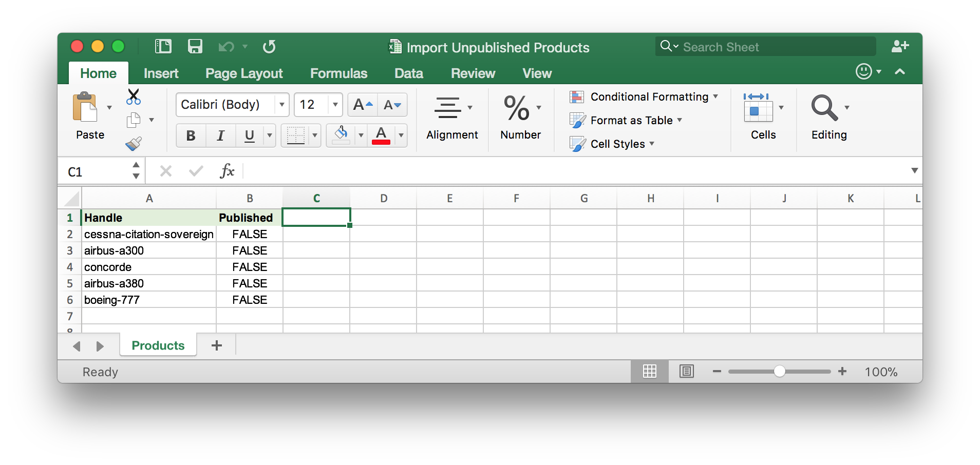Toggle Bold formatting

[191, 135]
